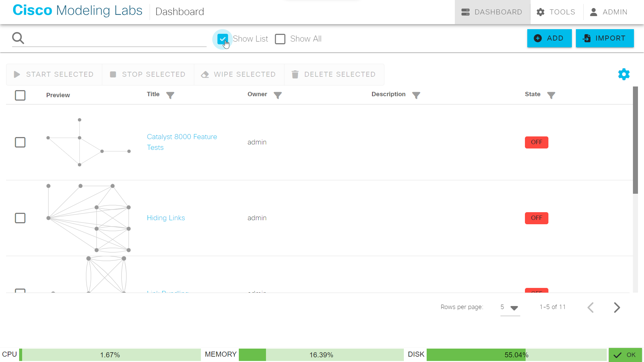Click the DISK usage bar
Screen dimensions: 644x362
516,355
